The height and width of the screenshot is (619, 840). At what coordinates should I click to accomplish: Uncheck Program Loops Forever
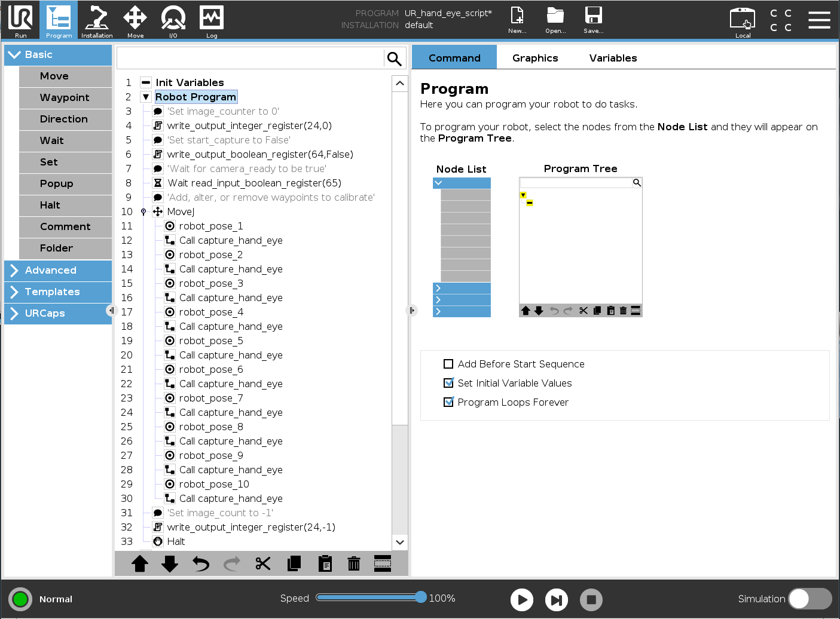coord(448,402)
